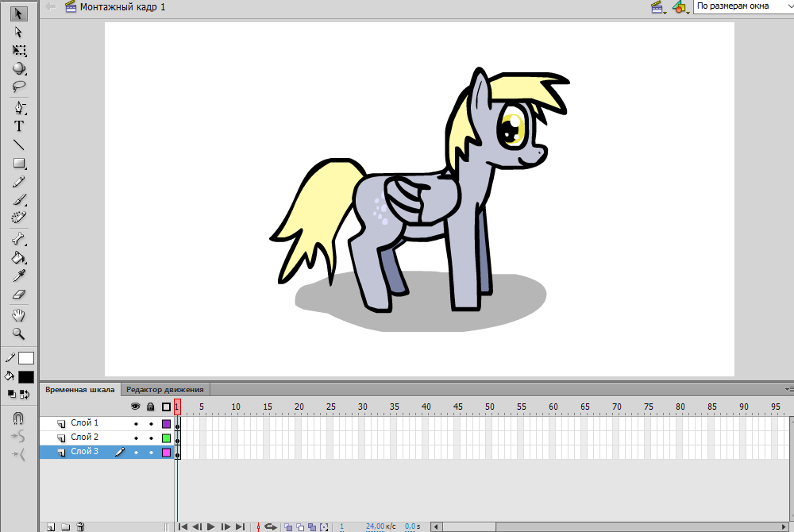The image size is (794, 532).
Task: Open the zoom level dropdown 'По размерам окна'
Action: coord(742,6)
